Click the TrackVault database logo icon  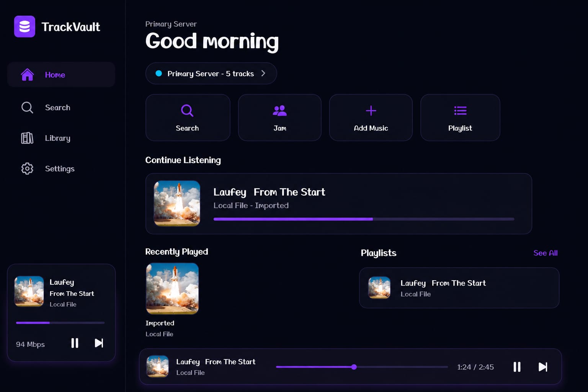pyautogui.click(x=24, y=26)
